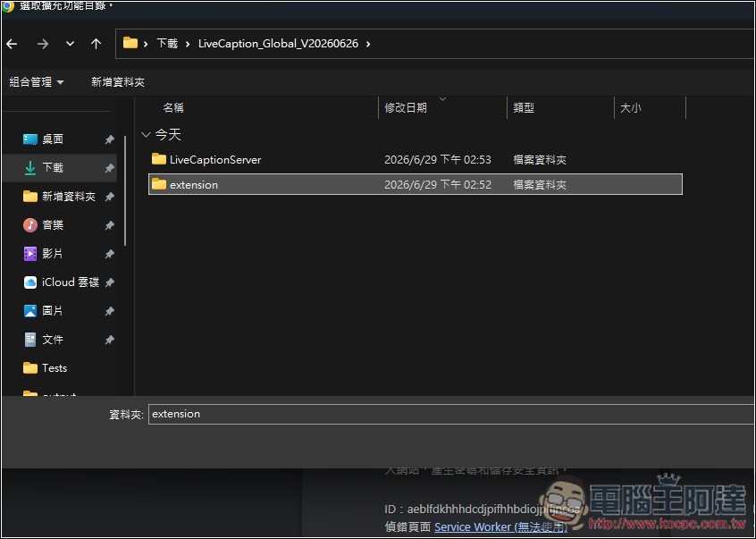Go up one folder level arrow
756x539 pixels.
coord(96,44)
